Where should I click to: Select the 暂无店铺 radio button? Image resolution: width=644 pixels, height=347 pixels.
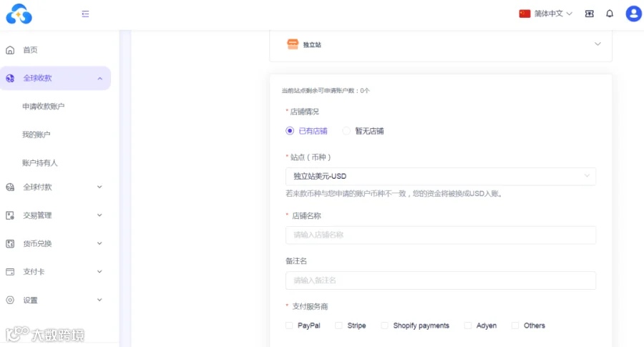coord(346,131)
